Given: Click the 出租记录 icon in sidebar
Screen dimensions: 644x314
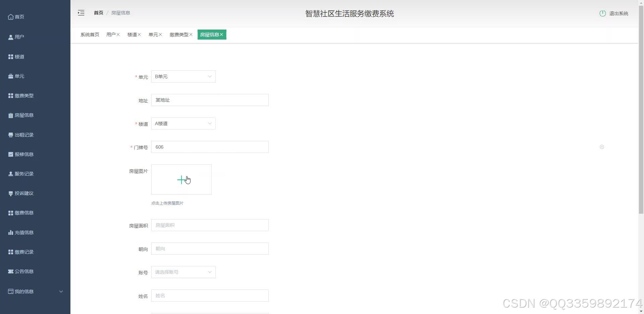Looking at the screenshot, I should 11,135.
